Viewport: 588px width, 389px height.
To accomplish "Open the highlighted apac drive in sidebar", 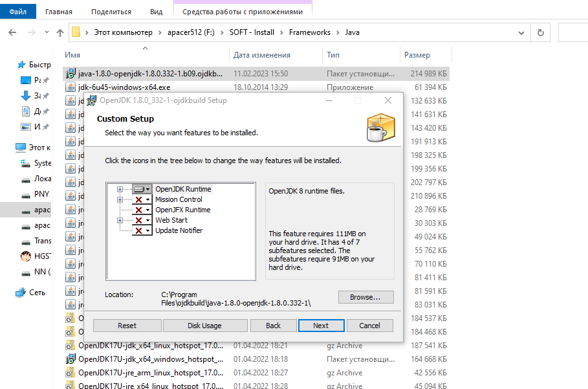I will [25, 210].
